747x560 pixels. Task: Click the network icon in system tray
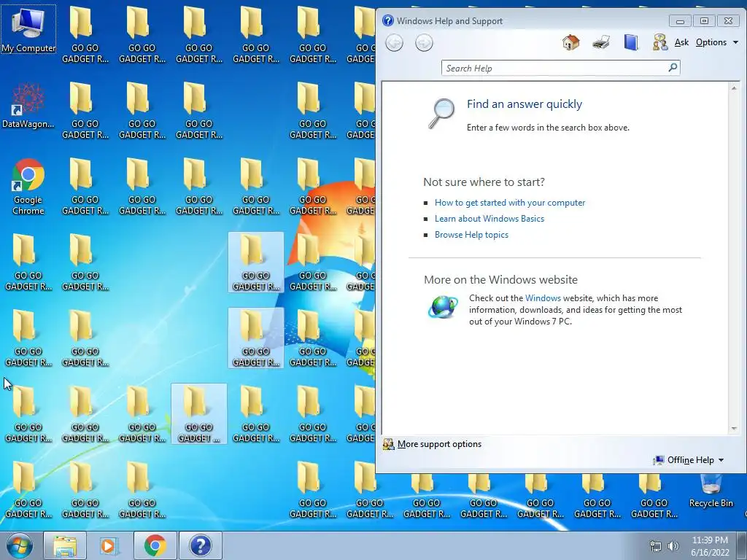656,546
